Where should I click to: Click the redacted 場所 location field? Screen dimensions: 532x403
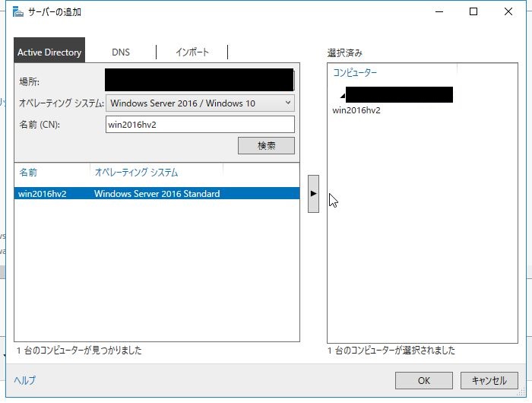[199, 80]
